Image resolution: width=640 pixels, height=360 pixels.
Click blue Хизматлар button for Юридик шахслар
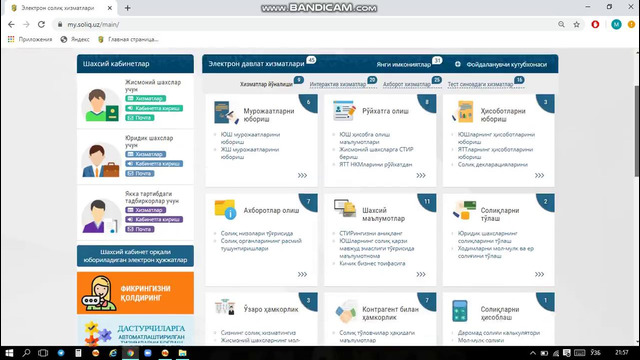146,154
